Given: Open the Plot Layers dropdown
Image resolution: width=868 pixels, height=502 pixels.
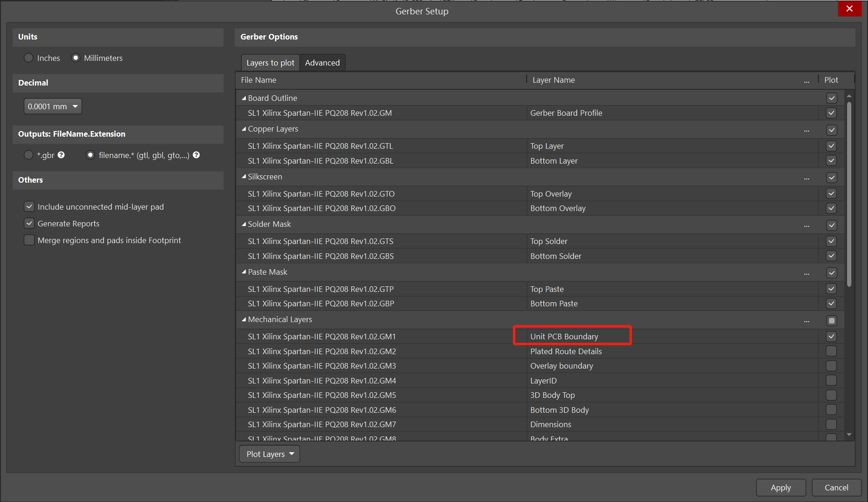Looking at the screenshot, I should 269,454.
